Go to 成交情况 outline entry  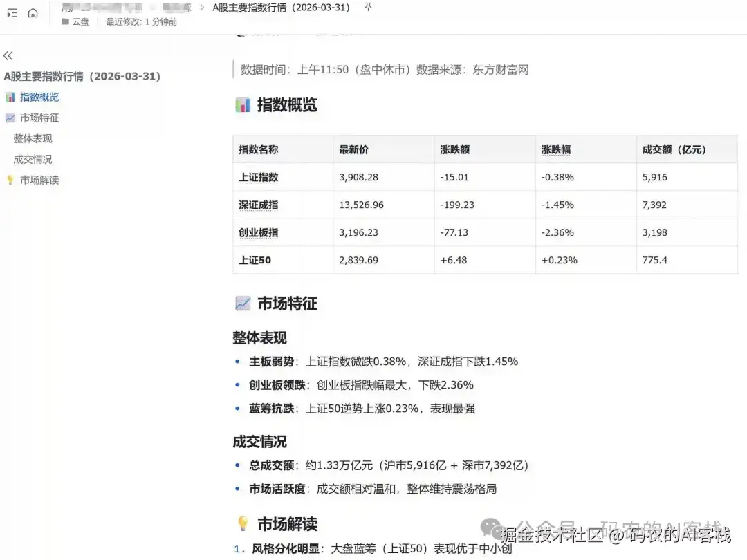tap(33, 159)
